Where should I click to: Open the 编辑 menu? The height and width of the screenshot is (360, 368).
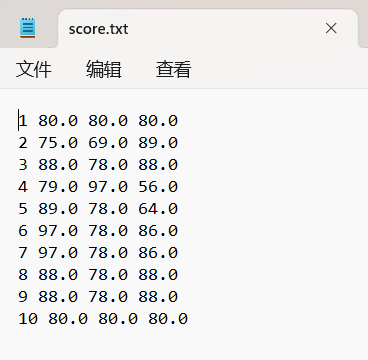pos(104,69)
